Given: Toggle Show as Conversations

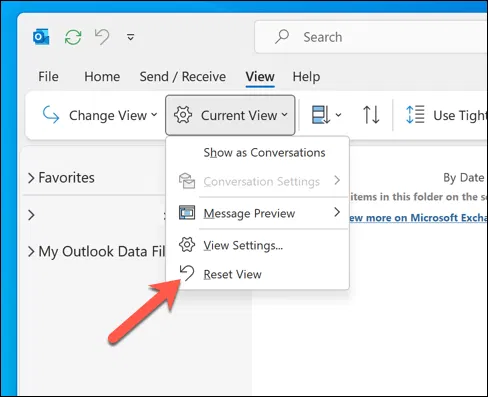Looking at the screenshot, I should (x=257, y=153).
